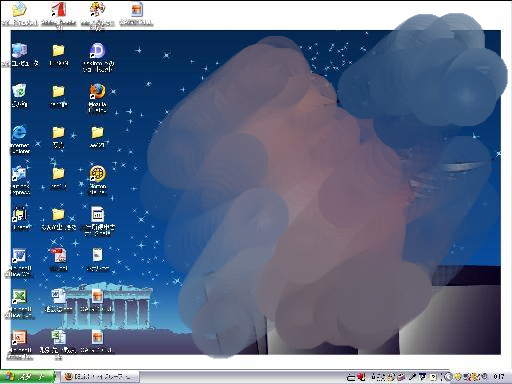This screenshot has width=512, height=384.
Task: Open the PDF document icon on desktop
Action: coord(59,256)
